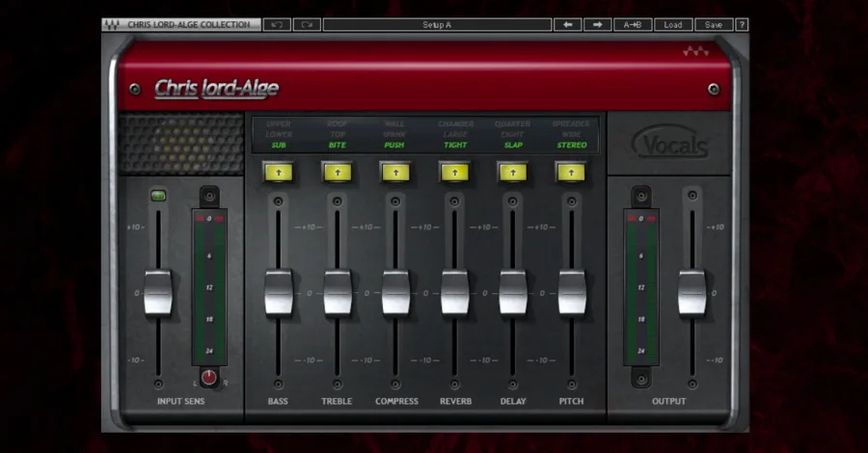The height and width of the screenshot is (453, 868).
Task: Mute Treble using LED below its fader
Action: tap(338, 384)
